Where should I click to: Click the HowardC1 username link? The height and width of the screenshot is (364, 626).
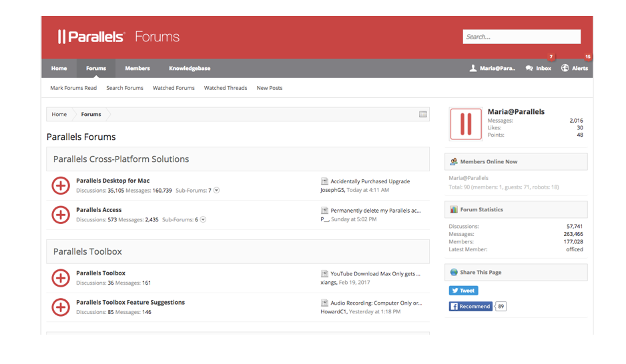tap(334, 312)
